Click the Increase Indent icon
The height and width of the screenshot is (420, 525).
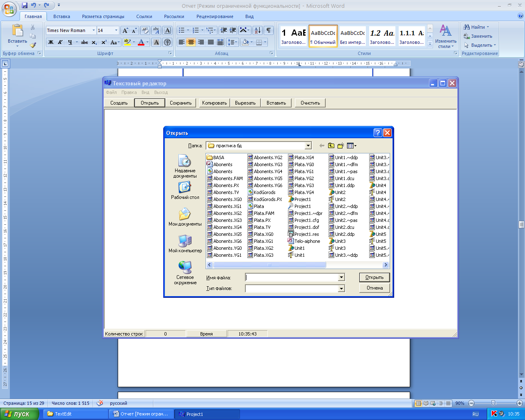point(233,30)
